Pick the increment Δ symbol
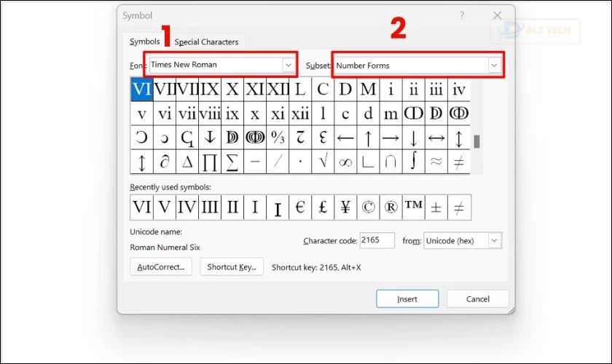 187,162
